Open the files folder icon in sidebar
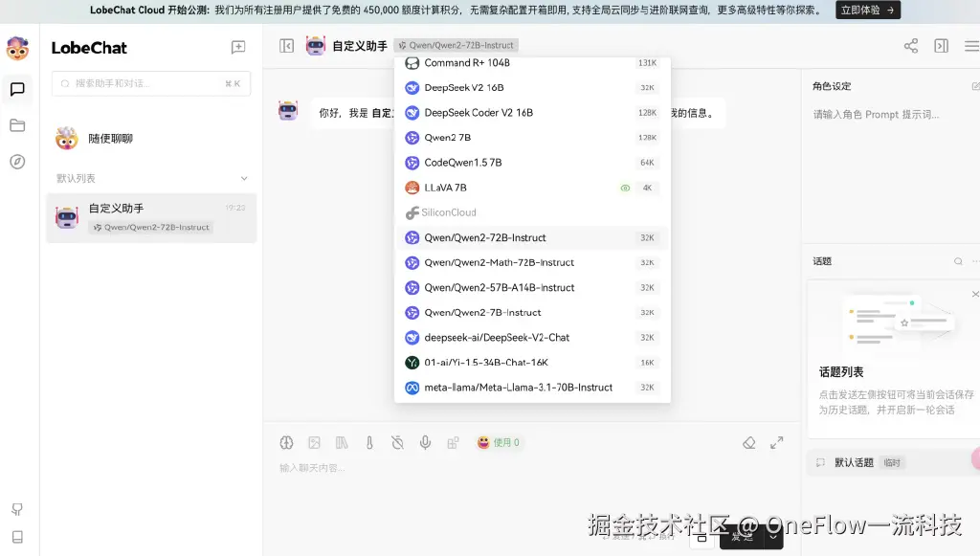This screenshot has width=980, height=556. [x=17, y=125]
